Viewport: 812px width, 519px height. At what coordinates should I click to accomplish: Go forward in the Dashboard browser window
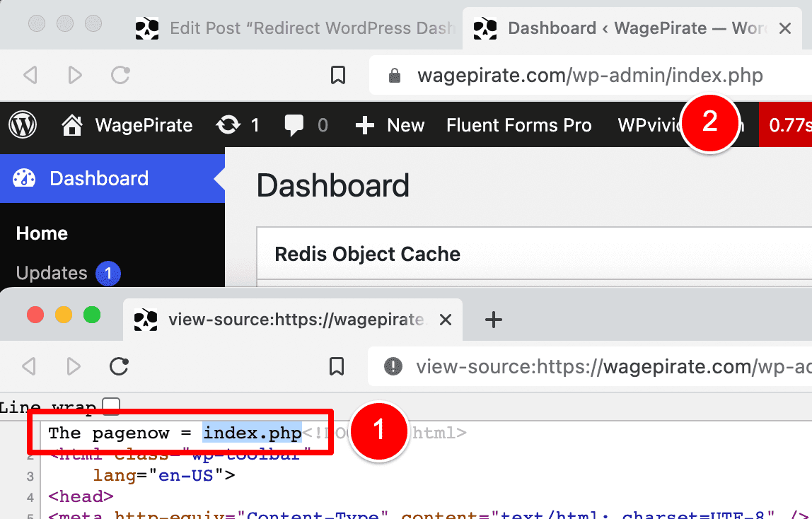[x=75, y=76]
